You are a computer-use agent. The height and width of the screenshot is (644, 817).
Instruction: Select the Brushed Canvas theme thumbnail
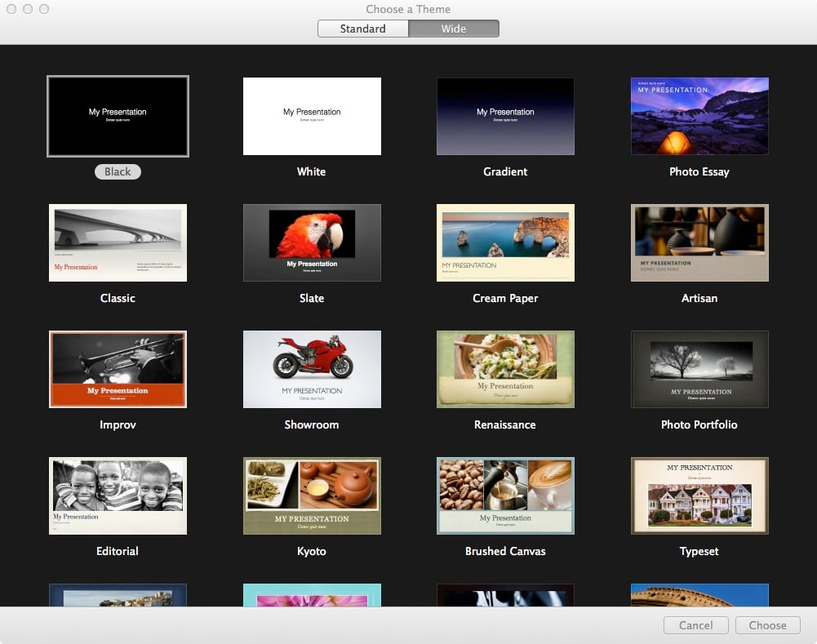pyautogui.click(x=505, y=496)
